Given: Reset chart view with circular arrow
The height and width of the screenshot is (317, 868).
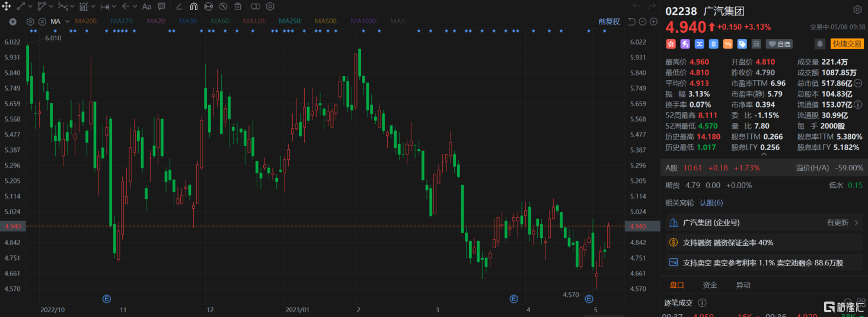Looking at the screenshot, I should coord(632,21).
